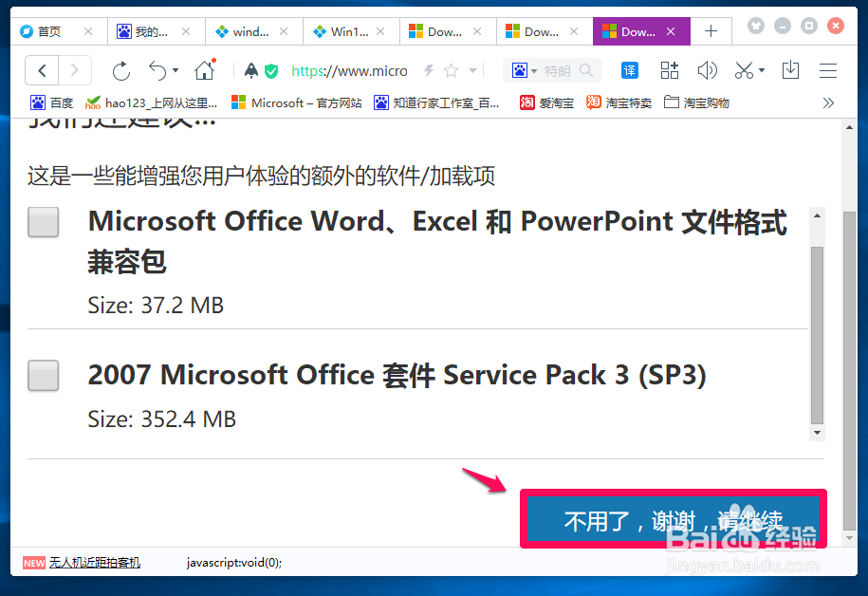Open dropdown next to undo arrow

click(x=175, y=70)
